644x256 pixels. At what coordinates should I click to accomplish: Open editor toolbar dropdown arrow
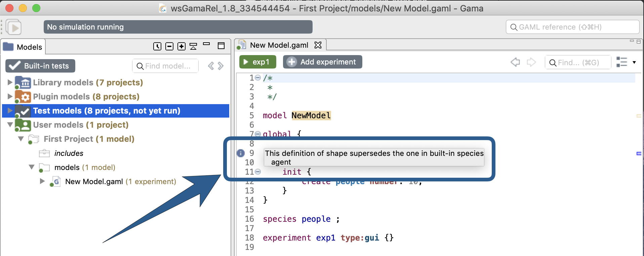(634, 62)
